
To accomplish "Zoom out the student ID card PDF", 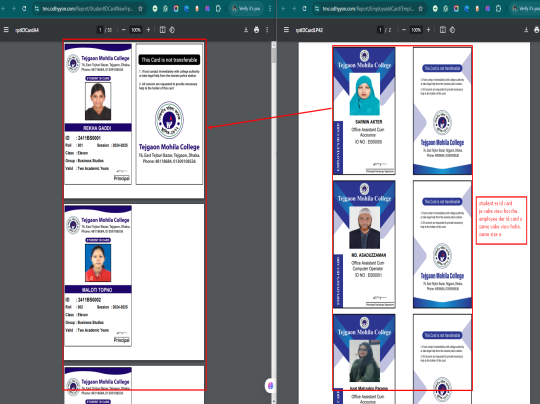I will [124, 30].
